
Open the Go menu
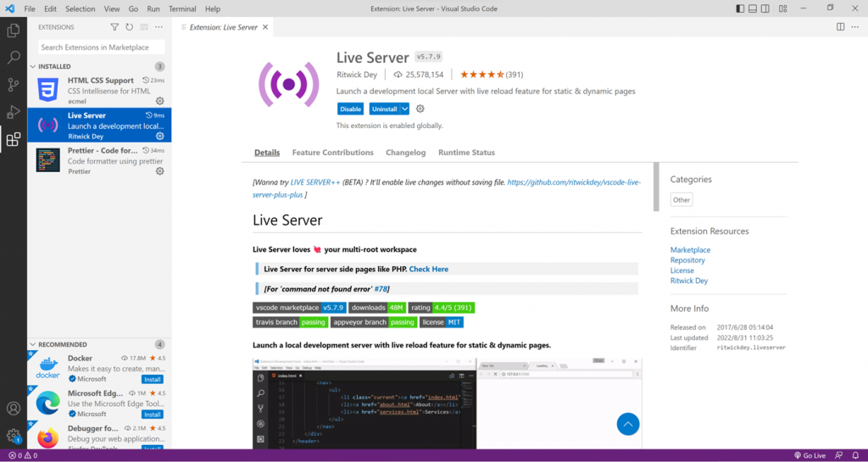133,8
